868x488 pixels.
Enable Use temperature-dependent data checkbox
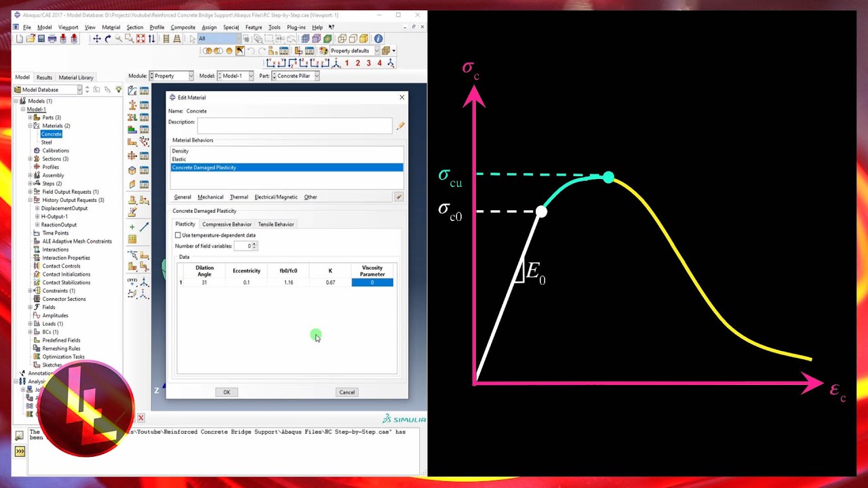point(178,235)
